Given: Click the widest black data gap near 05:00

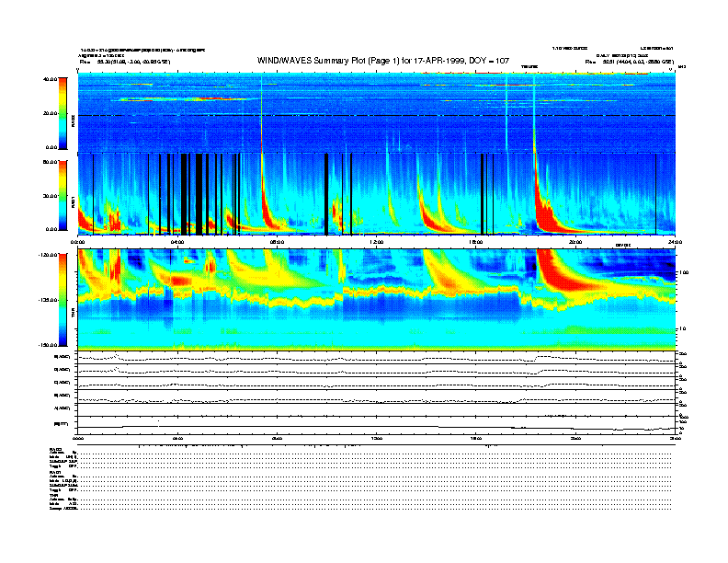Looking at the screenshot, I should tap(199, 194).
